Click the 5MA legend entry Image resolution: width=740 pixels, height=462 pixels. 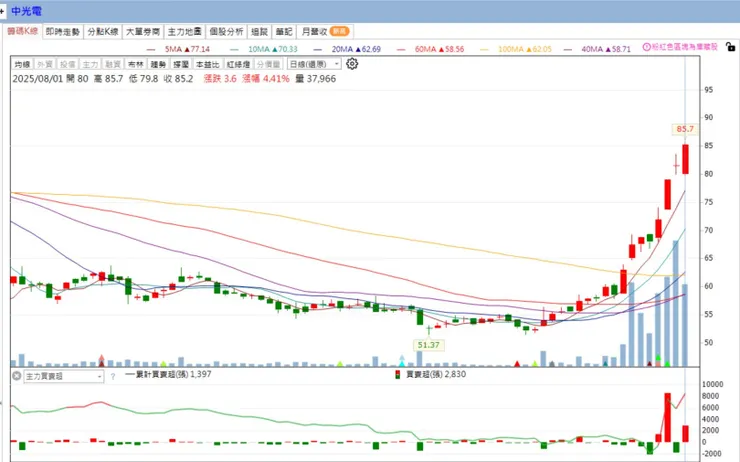pos(178,49)
